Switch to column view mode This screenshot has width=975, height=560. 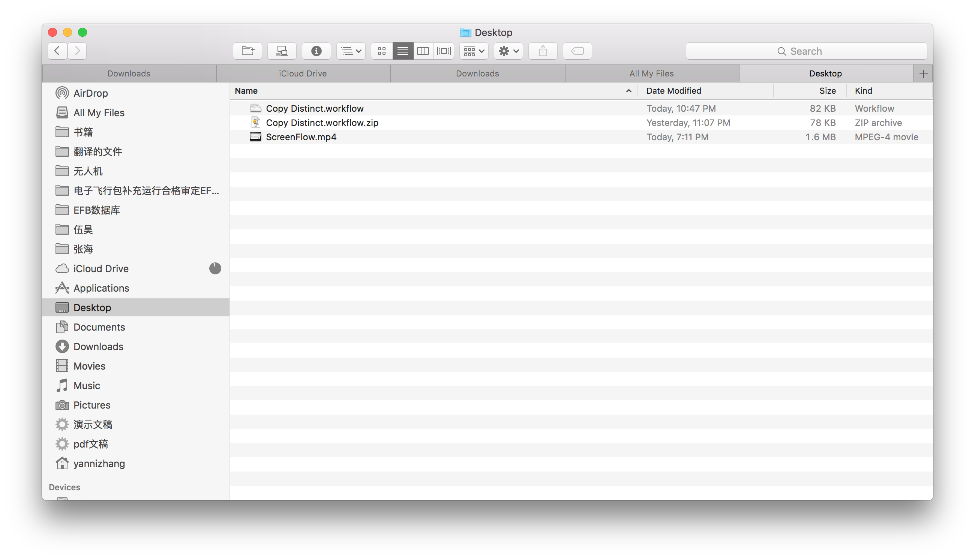pos(423,51)
